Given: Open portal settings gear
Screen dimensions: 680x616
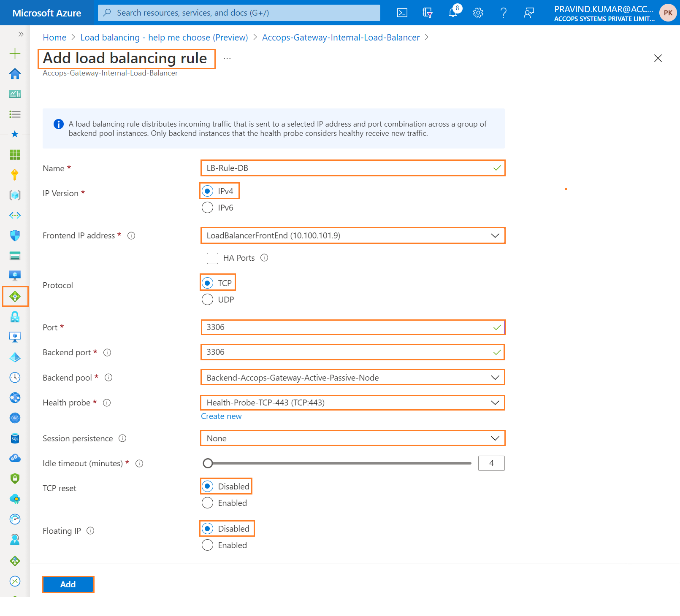Looking at the screenshot, I should pyautogui.click(x=478, y=13).
